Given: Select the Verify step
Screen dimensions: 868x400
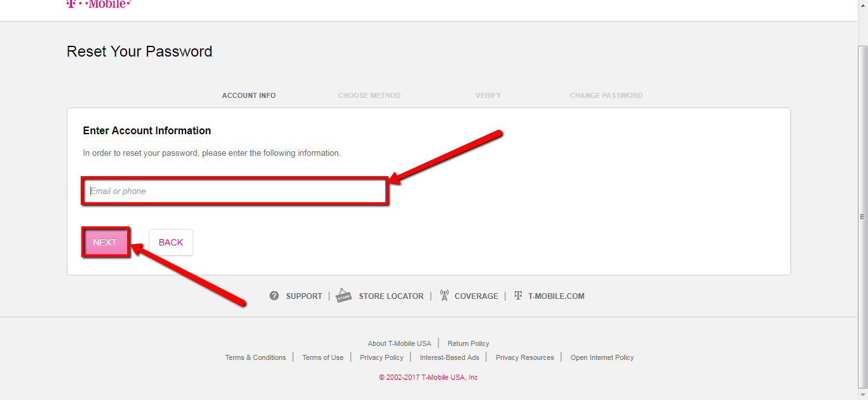Looking at the screenshot, I should [488, 95].
